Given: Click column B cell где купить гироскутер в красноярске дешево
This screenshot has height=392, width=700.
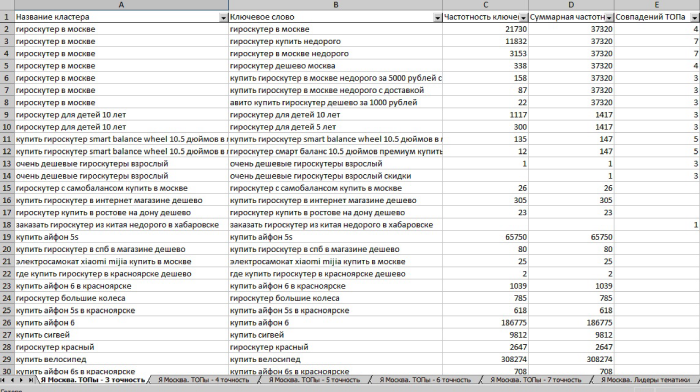Looking at the screenshot, I should (x=335, y=274).
